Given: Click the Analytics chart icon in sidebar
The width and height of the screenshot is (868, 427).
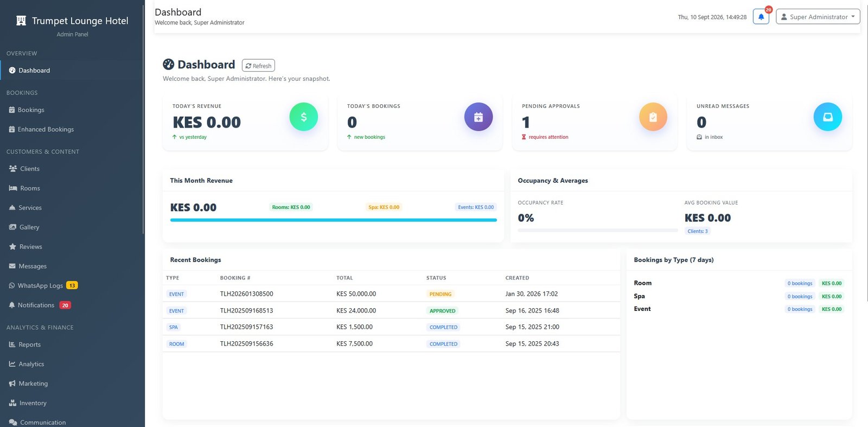Looking at the screenshot, I should 12,364.
